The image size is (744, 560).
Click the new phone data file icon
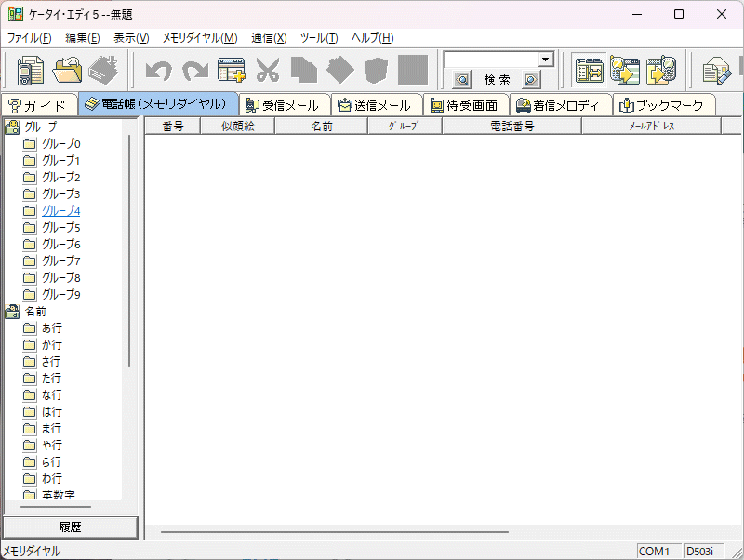(x=31, y=71)
